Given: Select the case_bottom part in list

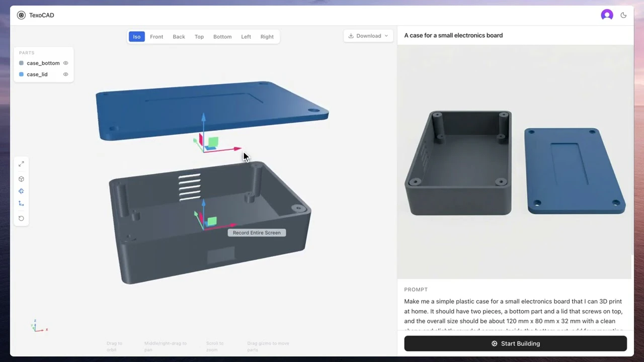Looking at the screenshot, I should coord(43,63).
